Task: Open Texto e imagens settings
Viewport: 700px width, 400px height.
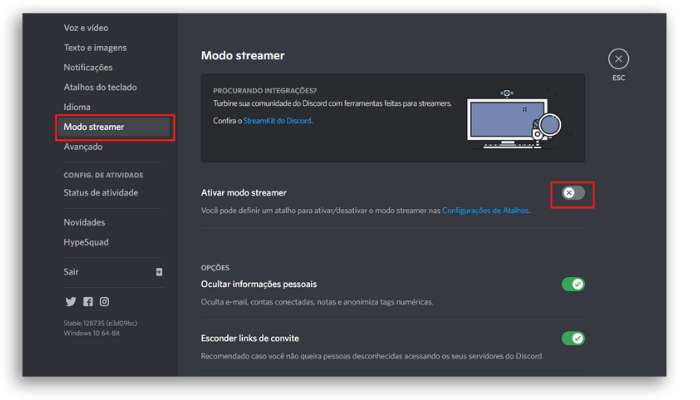Action: point(95,48)
